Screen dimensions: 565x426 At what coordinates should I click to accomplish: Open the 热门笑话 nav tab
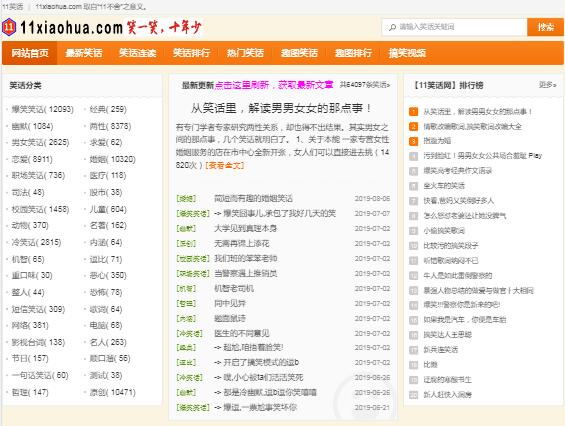245,53
